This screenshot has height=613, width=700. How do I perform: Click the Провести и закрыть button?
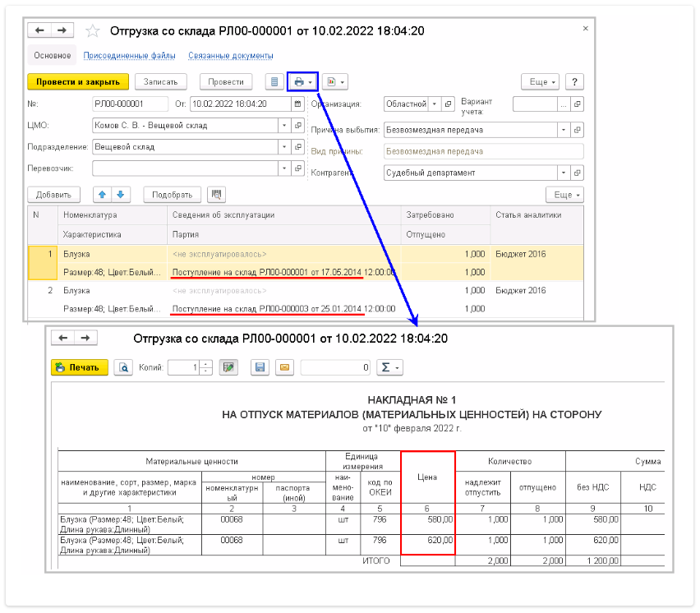point(78,82)
